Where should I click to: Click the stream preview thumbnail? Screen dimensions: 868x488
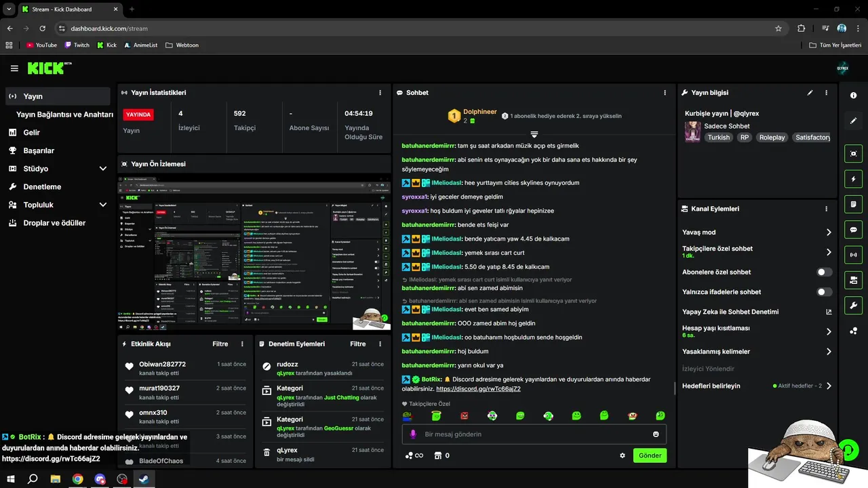coord(254,253)
